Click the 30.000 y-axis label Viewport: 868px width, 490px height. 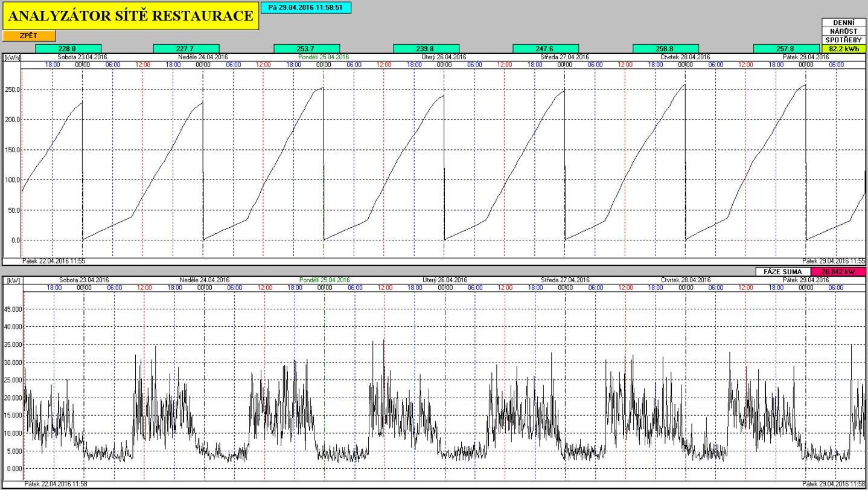tap(13, 363)
